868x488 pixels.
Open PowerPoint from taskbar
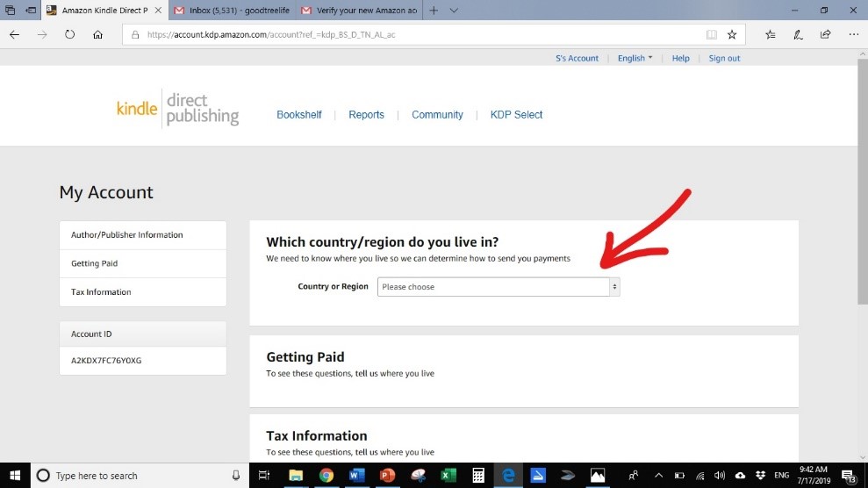click(388, 476)
